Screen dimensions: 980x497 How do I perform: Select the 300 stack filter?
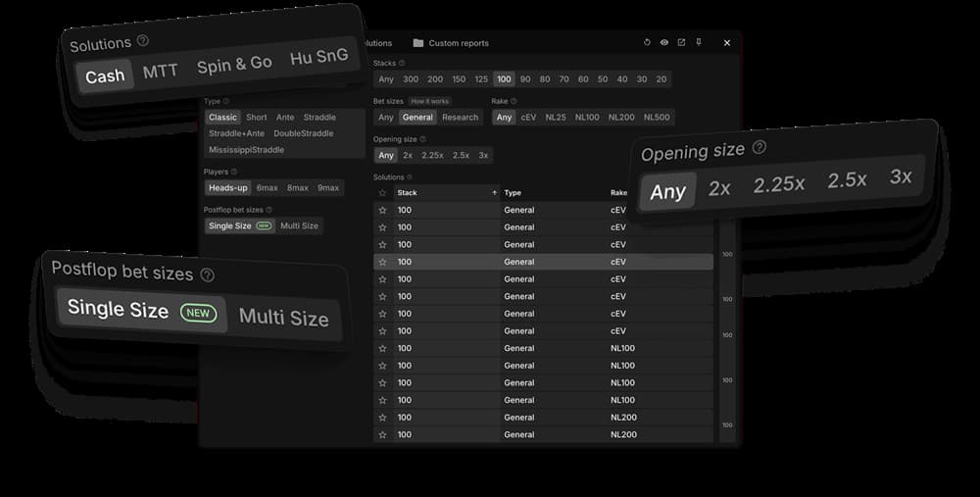(411, 78)
